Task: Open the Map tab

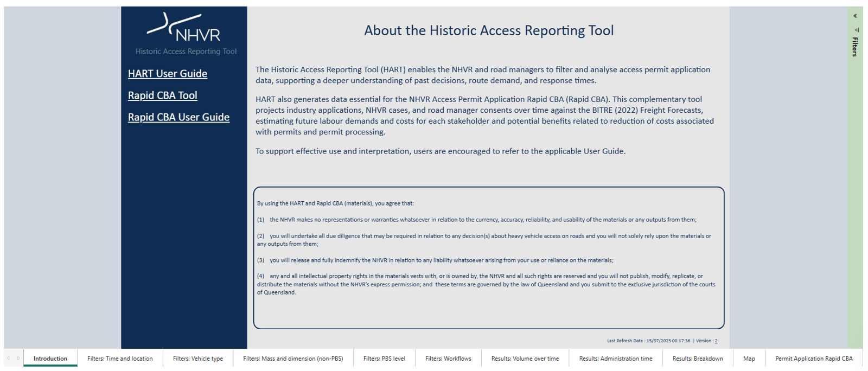Action: [x=749, y=359]
